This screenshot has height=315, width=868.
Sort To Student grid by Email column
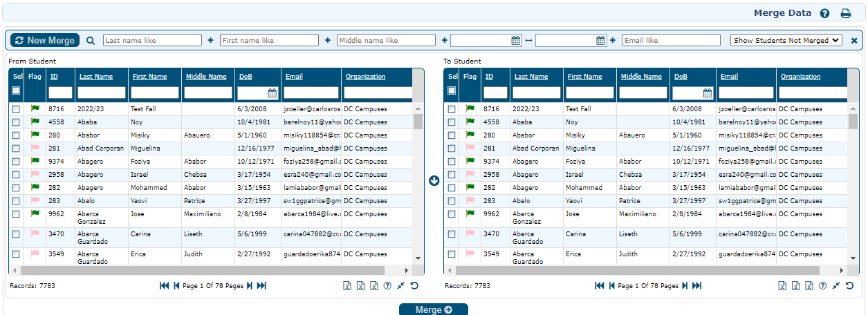coord(729,77)
